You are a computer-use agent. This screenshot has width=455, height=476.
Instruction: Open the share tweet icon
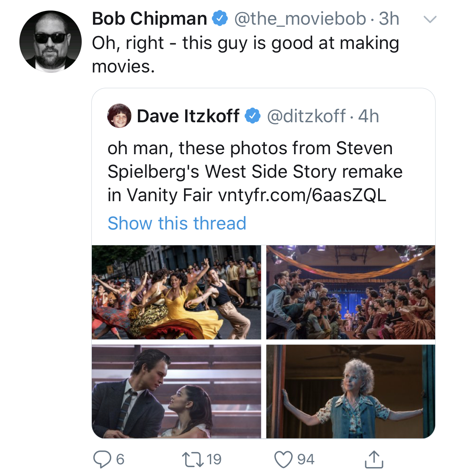374,459
